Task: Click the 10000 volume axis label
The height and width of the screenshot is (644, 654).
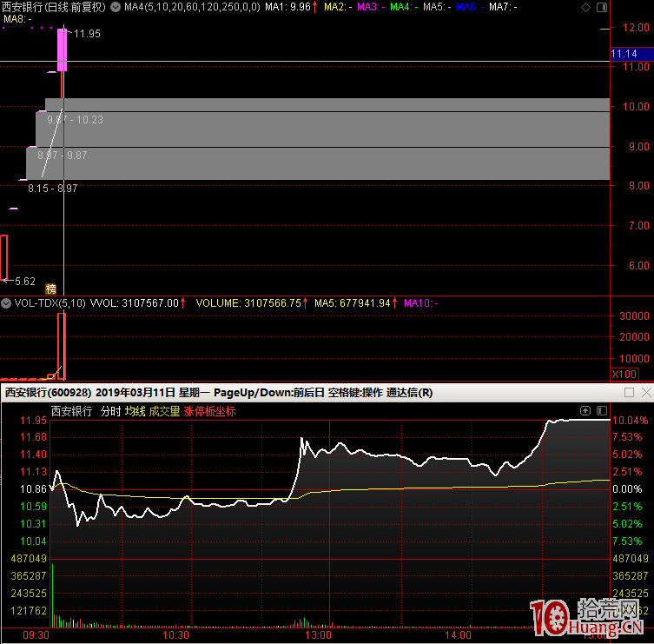Action: point(634,358)
